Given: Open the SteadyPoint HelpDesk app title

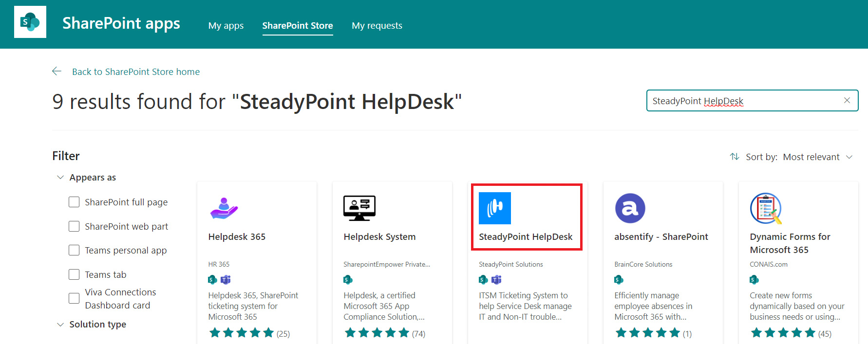Looking at the screenshot, I should [526, 236].
